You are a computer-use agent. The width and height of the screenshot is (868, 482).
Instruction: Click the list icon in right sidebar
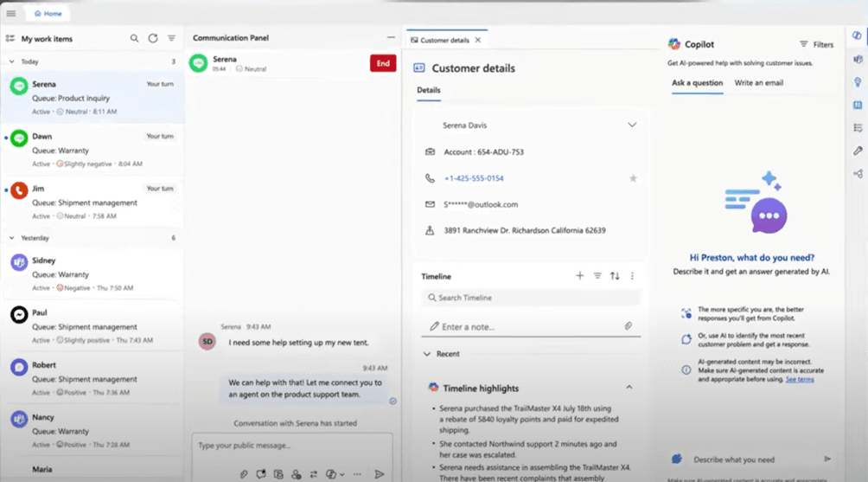click(858, 128)
